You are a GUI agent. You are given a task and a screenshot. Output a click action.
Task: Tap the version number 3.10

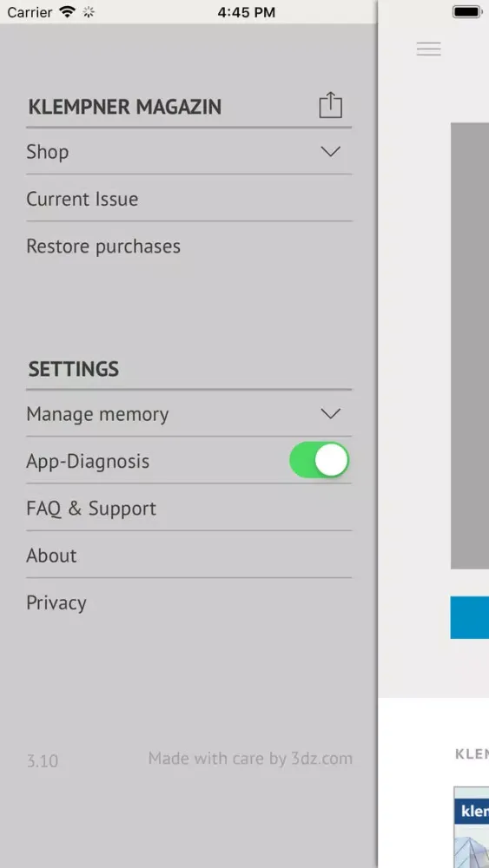pos(42,760)
